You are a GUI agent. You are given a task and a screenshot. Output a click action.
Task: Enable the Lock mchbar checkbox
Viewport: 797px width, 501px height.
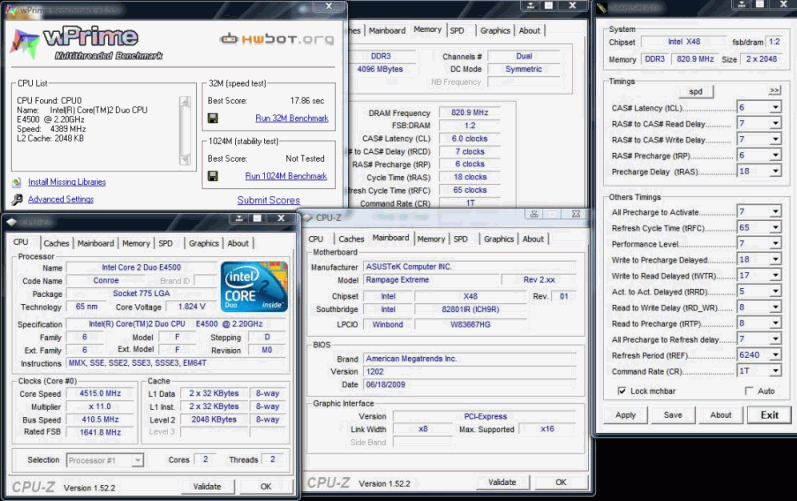(621, 391)
